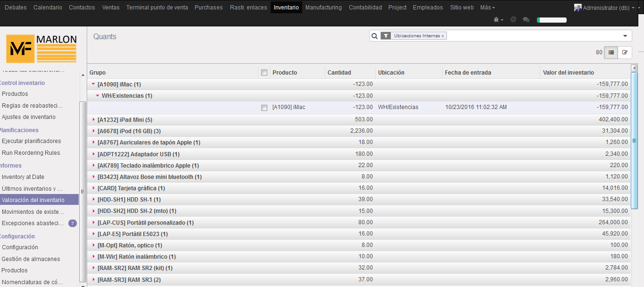Expand the [ADPT1222] Adaptador USB group

[93, 154]
